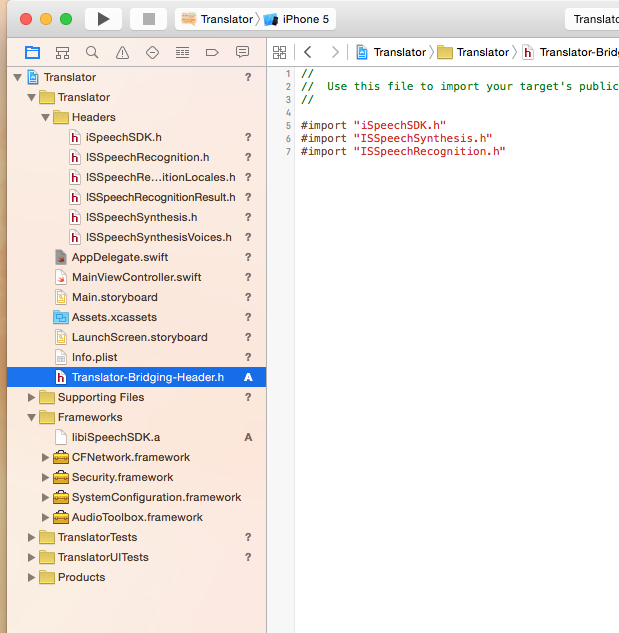Collapse the Frameworks group
The width and height of the screenshot is (619, 633).
pyautogui.click(x=31, y=417)
